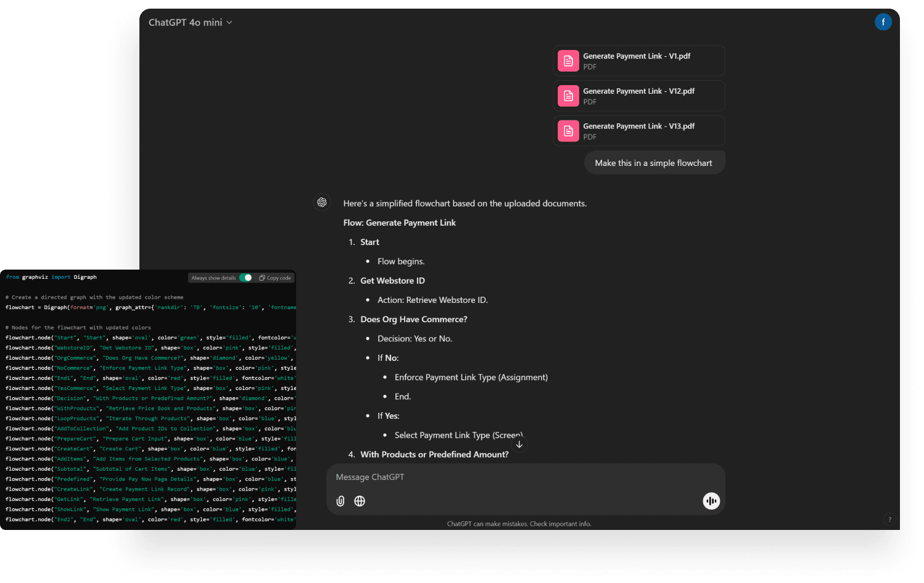Click the ChatGPT logo beside the response
The image size is (924, 583).
[322, 202]
